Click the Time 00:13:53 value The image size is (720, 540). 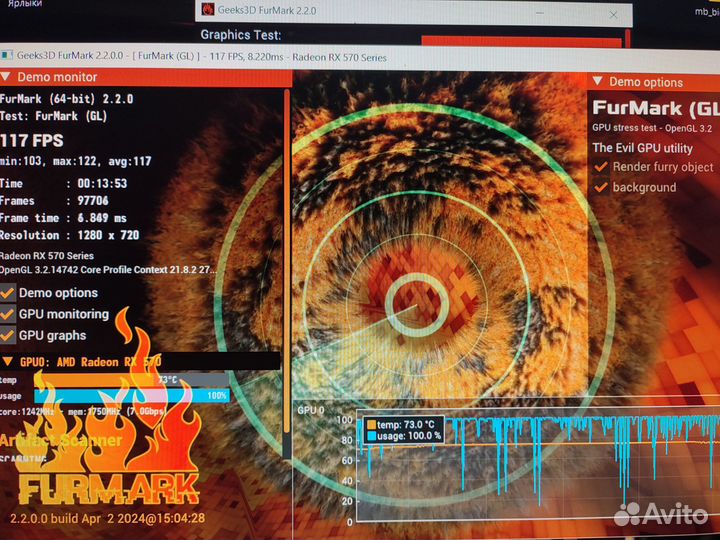click(x=102, y=183)
